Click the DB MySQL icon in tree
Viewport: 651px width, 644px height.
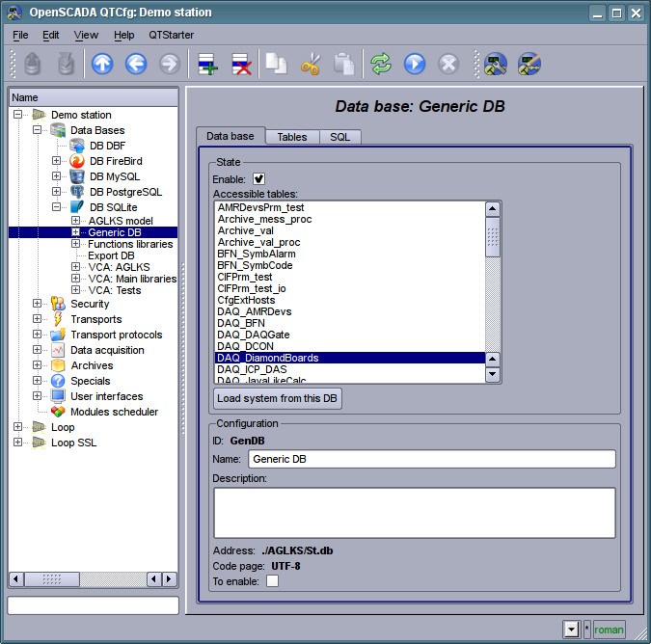[77, 176]
